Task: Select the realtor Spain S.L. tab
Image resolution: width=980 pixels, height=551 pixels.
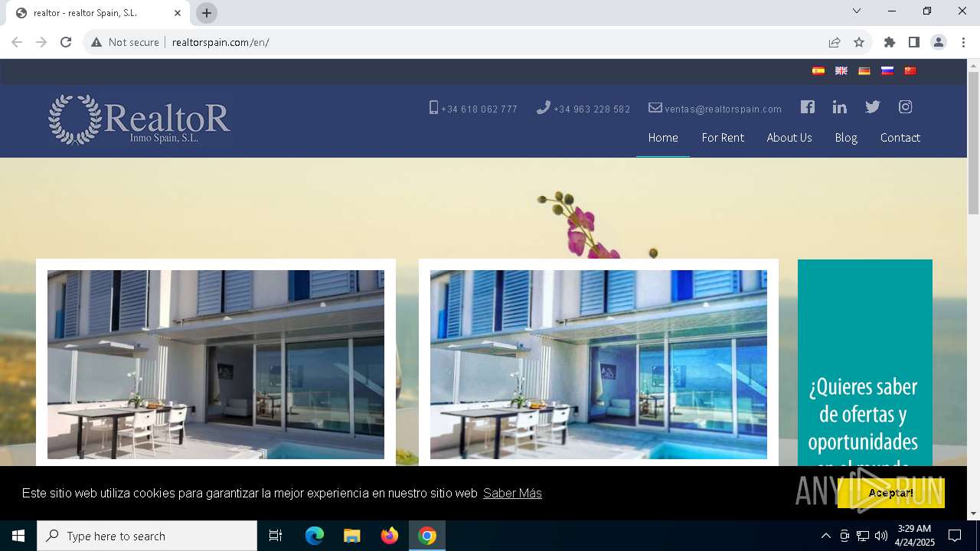Action: pyautogui.click(x=98, y=13)
